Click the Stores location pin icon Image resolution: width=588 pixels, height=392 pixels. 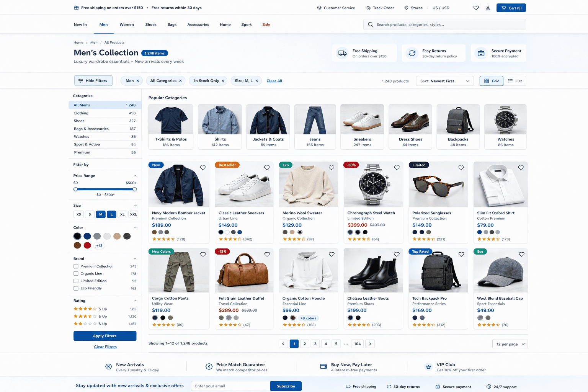pyautogui.click(x=406, y=8)
